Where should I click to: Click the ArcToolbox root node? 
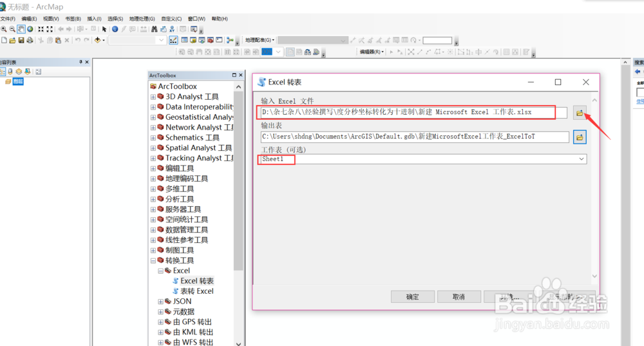tap(177, 86)
